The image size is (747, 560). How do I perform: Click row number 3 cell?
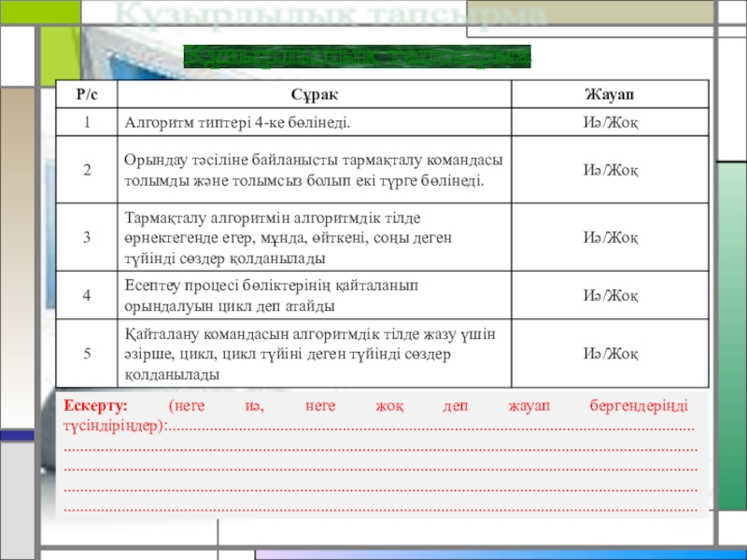pyautogui.click(x=87, y=237)
